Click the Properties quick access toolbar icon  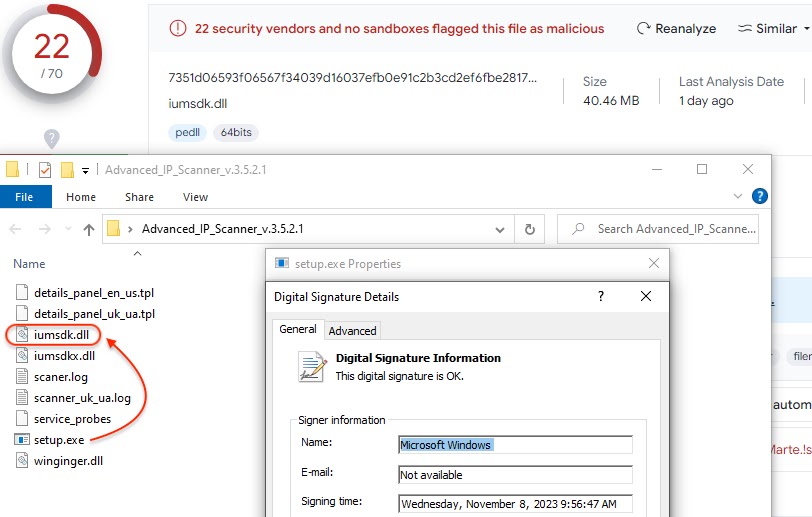pos(45,170)
